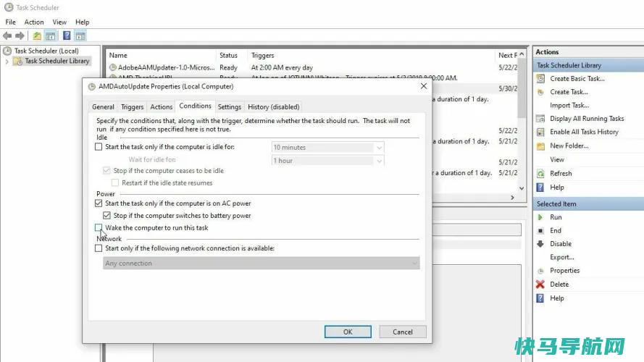Expand the Task Scheduler Library tree node
This screenshot has width=644, height=362.
tap(7, 62)
